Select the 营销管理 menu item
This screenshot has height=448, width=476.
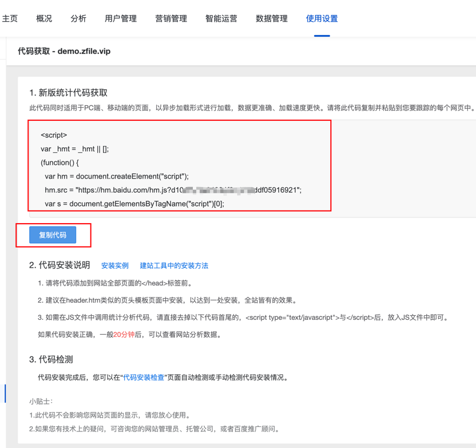[x=171, y=18]
